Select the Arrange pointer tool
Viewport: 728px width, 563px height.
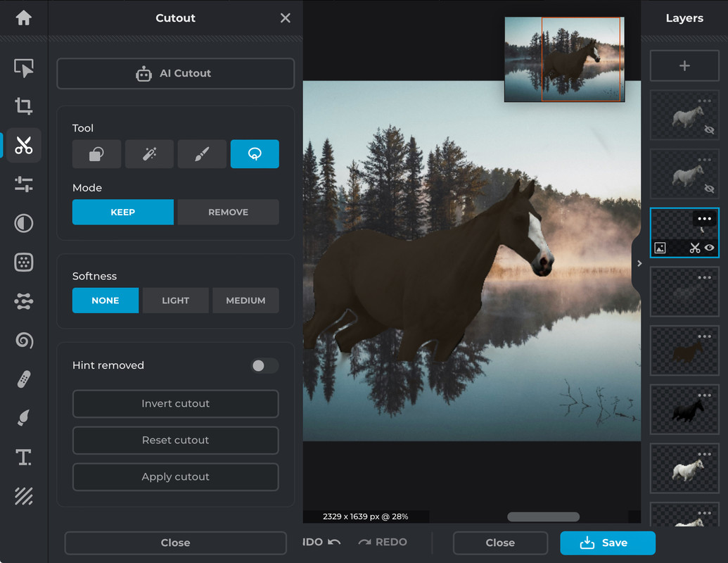tap(24, 68)
